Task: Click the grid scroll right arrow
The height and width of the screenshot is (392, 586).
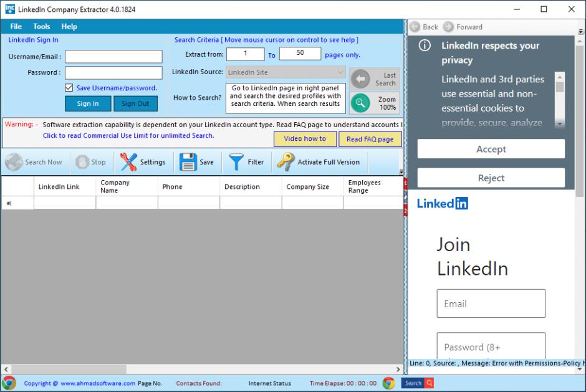Action: pos(398,369)
